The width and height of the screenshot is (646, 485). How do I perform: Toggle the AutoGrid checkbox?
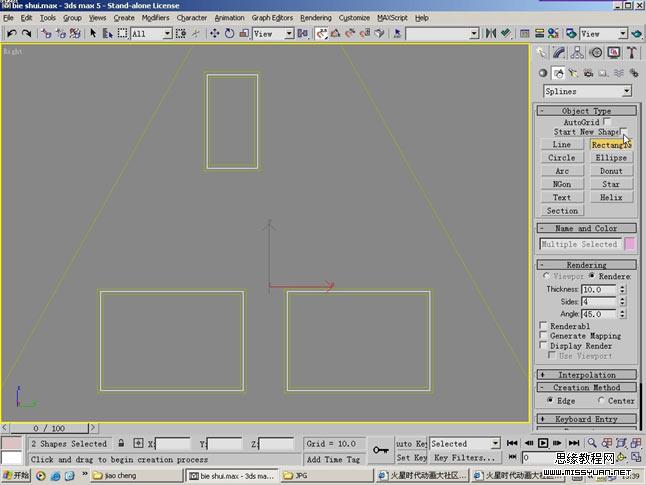tap(607, 122)
